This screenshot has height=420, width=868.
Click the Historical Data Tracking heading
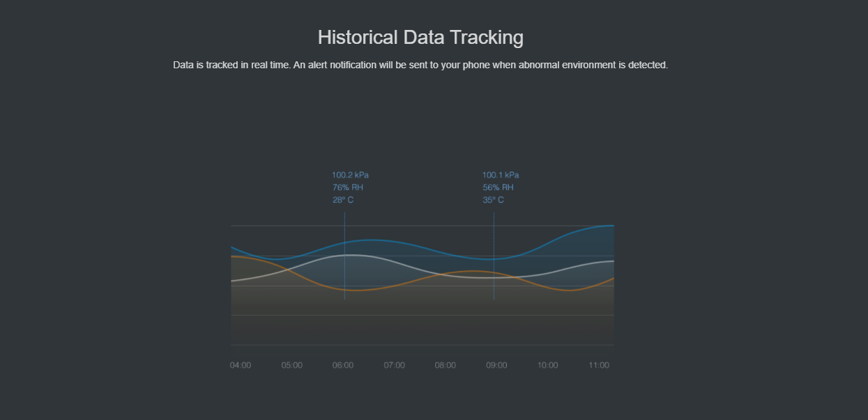(x=420, y=37)
